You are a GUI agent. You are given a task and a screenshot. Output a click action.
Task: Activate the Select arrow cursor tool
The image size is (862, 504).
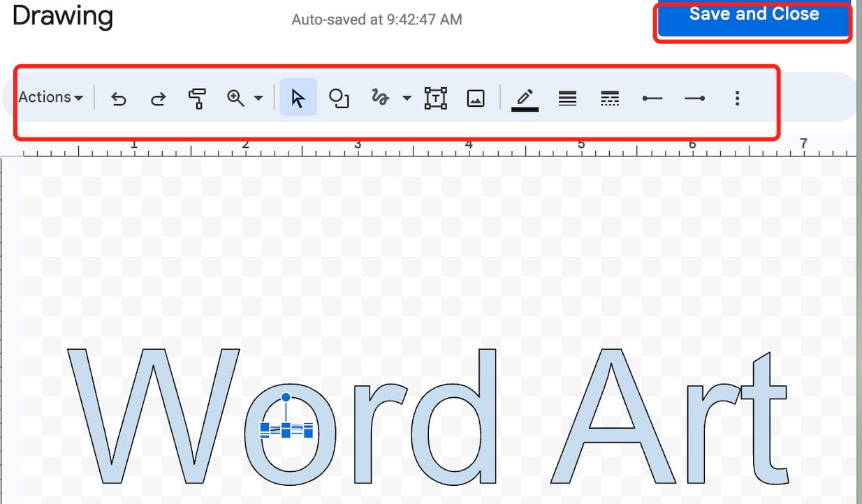point(298,98)
